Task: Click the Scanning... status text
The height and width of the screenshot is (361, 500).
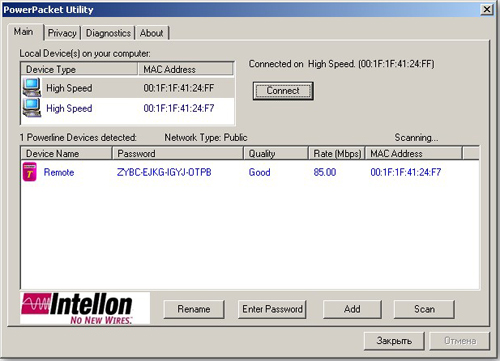Action: click(x=416, y=137)
